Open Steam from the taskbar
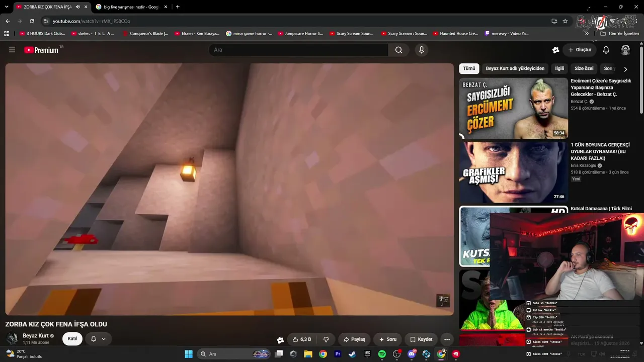The width and height of the screenshot is (644, 362). 352,354
